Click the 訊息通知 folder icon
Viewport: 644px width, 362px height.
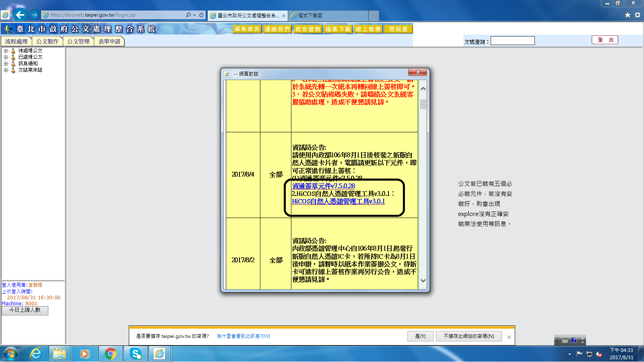point(13,64)
